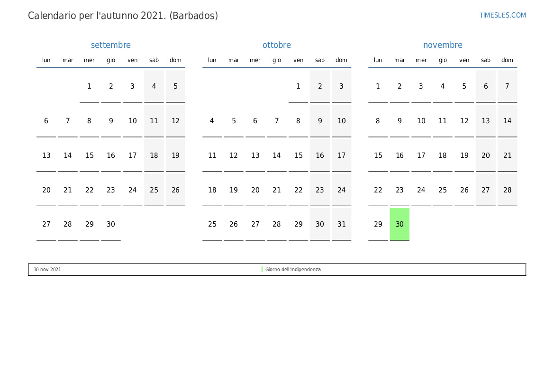Viewport: 554px width, 392px height.
Task: Click the 'sab' header under ottobre
Action: (x=320, y=60)
